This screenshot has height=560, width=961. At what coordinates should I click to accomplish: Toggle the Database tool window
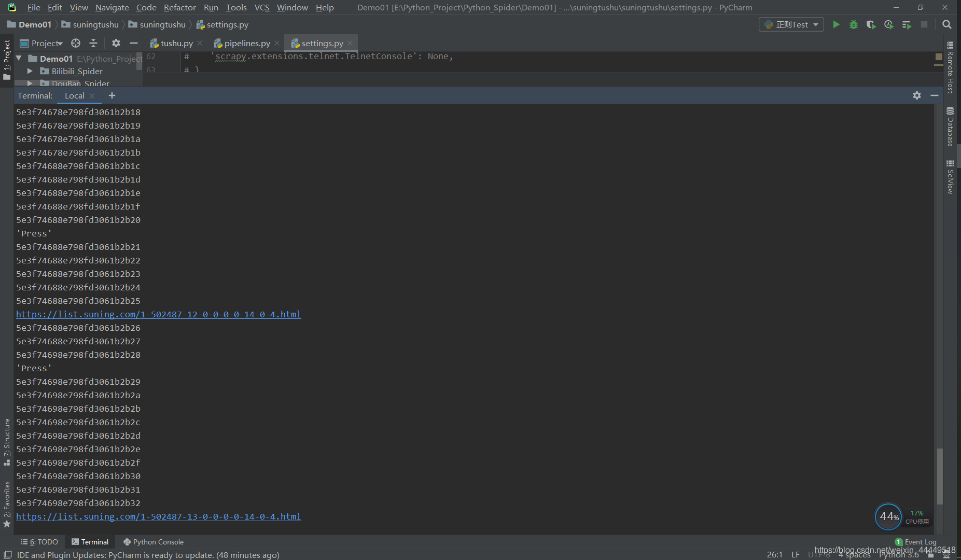950,127
